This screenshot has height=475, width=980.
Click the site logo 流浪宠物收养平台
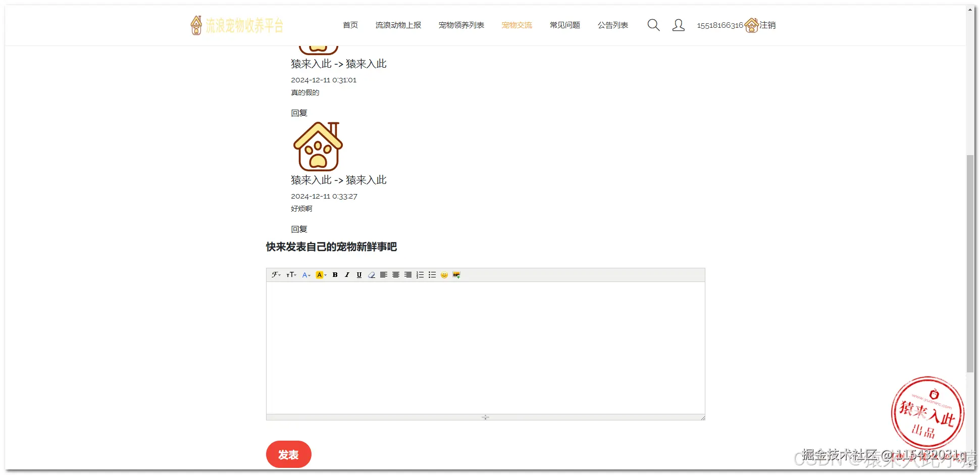pos(237,25)
